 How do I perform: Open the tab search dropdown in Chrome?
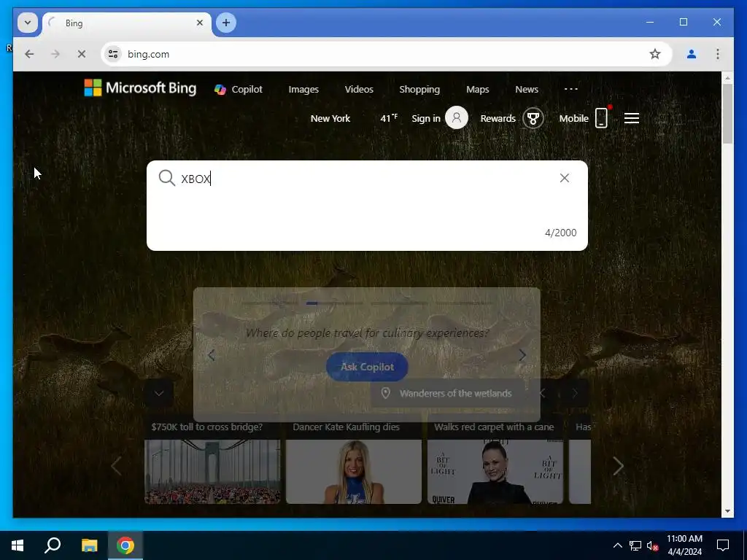coord(28,23)
